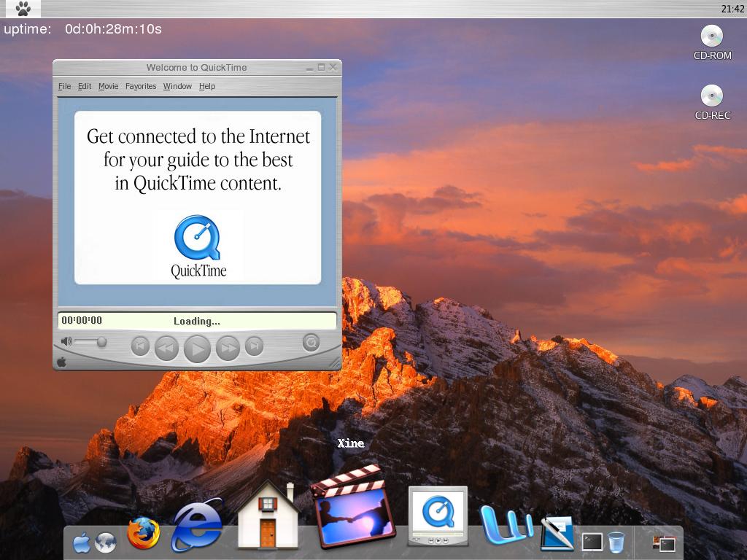Image resolution: width=747 pixels, height=560 pixels.
Task: Click the Loading... status text
Action: point(197,322)
